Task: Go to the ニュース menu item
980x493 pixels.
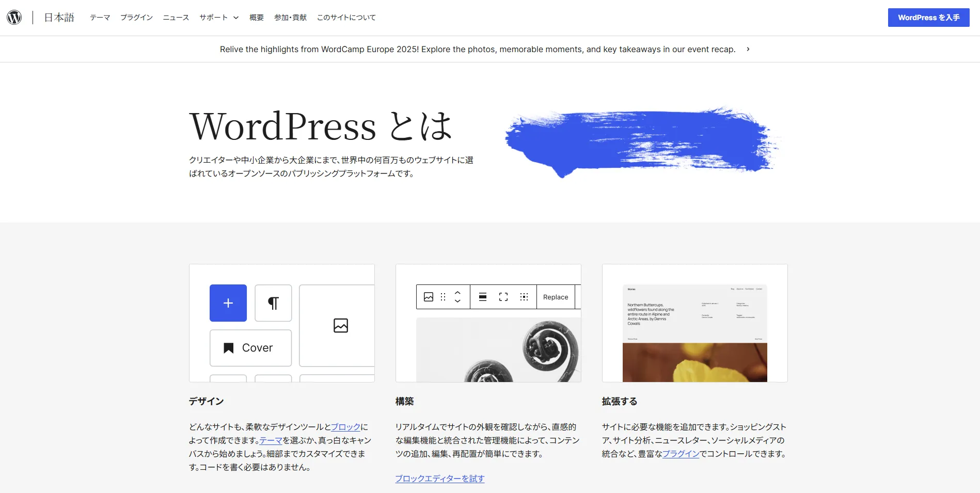Action: (x=176, y=18)
